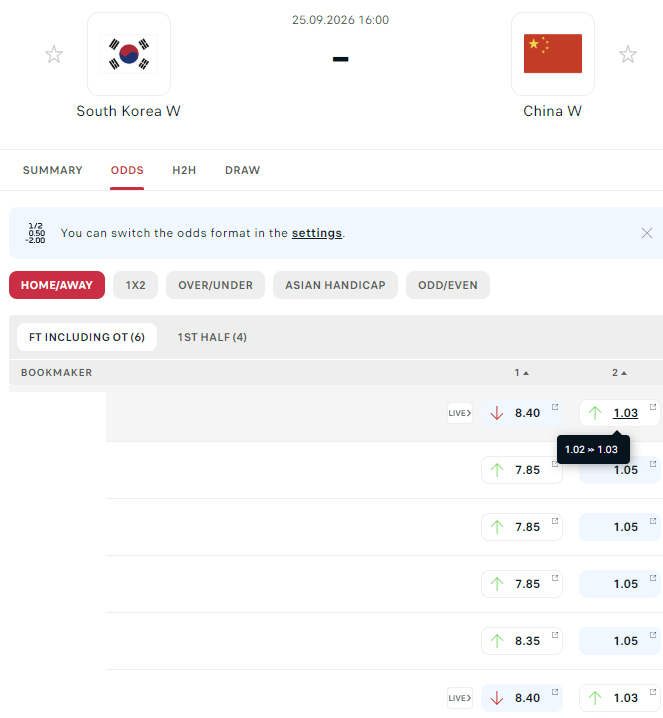The image size is (663, 718).
Task: Open external link icon on fourth-row 7.85
Action: click(555, 577)
